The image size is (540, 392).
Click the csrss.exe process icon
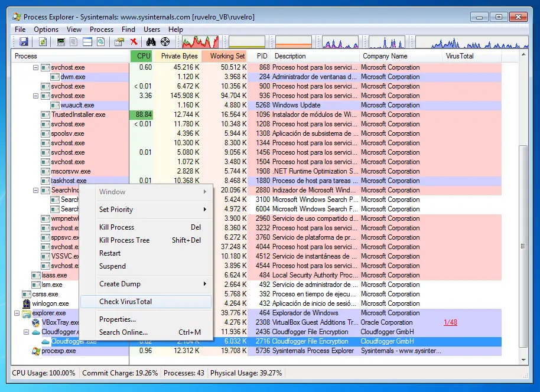coord(27,294)
